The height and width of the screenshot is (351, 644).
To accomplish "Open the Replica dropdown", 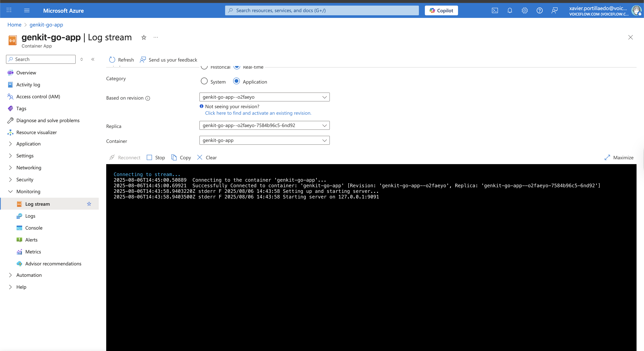I will coord(264,125).
